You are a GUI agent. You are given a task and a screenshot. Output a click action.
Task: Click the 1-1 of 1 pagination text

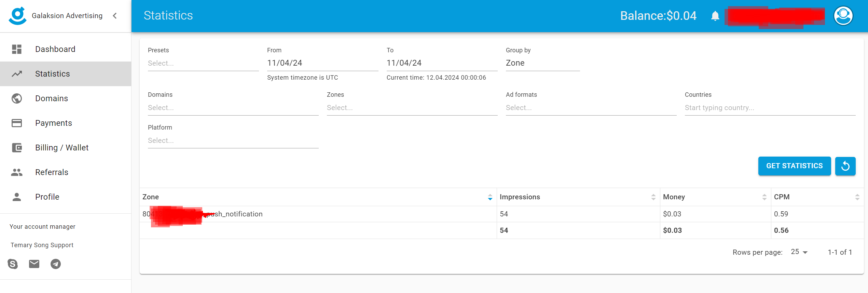click(x=840, y=252)
